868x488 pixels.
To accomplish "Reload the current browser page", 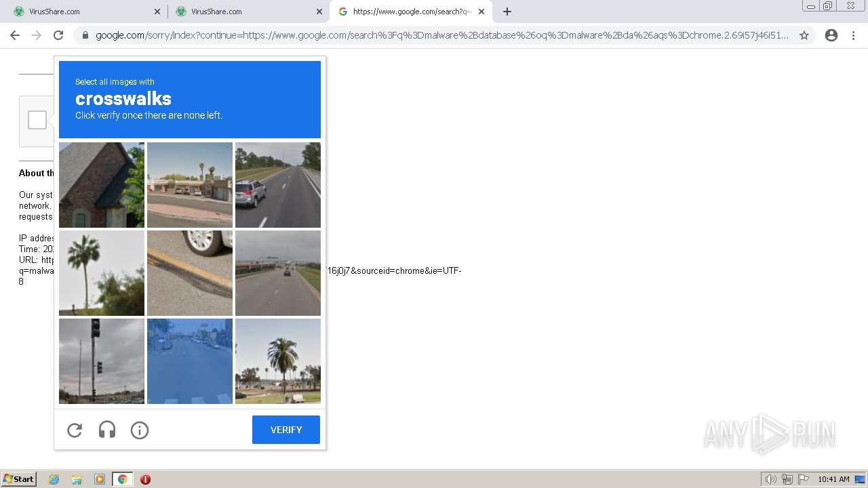I will pyautogui.click(x=58, y=35).
